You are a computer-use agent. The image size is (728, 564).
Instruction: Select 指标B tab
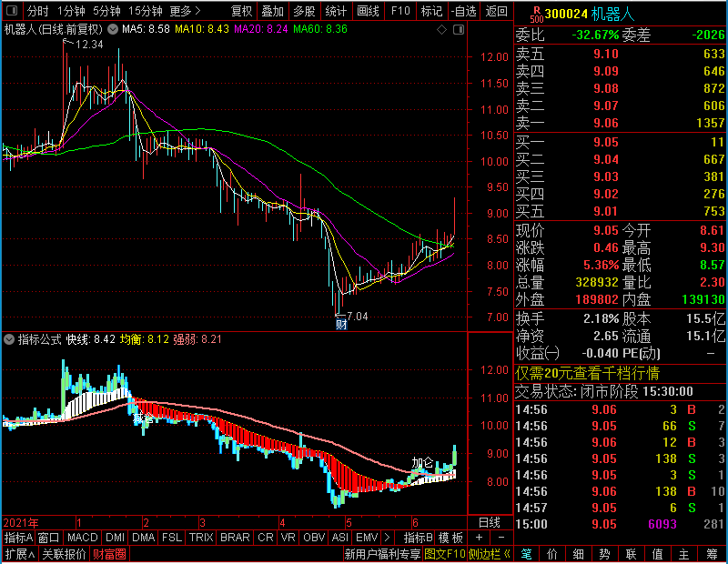click(x=419, y=538)
